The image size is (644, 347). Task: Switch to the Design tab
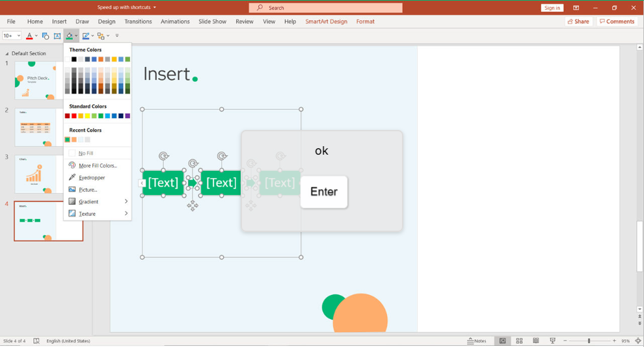[107, 21]
